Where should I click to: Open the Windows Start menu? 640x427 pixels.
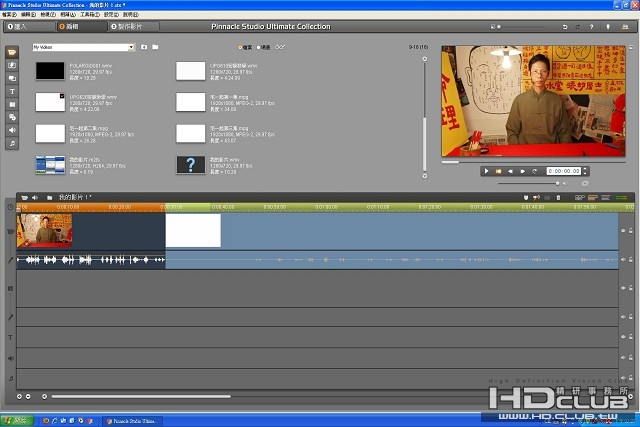click(16, 421)
